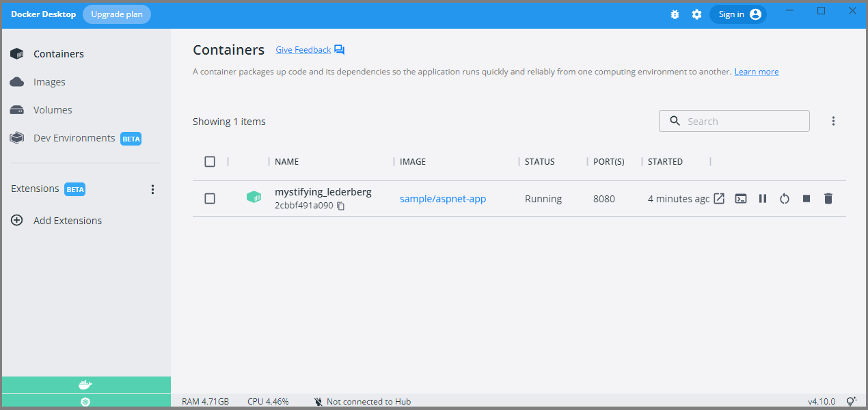Click the CPU 4.46% status entry
868x410 pixels.
[x=268, y=402]
